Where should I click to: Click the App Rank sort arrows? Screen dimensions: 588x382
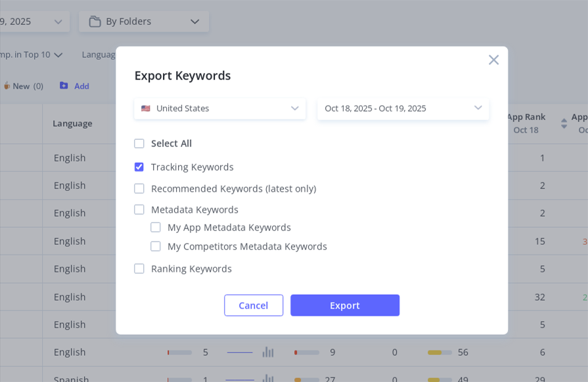tap(564, 123)
